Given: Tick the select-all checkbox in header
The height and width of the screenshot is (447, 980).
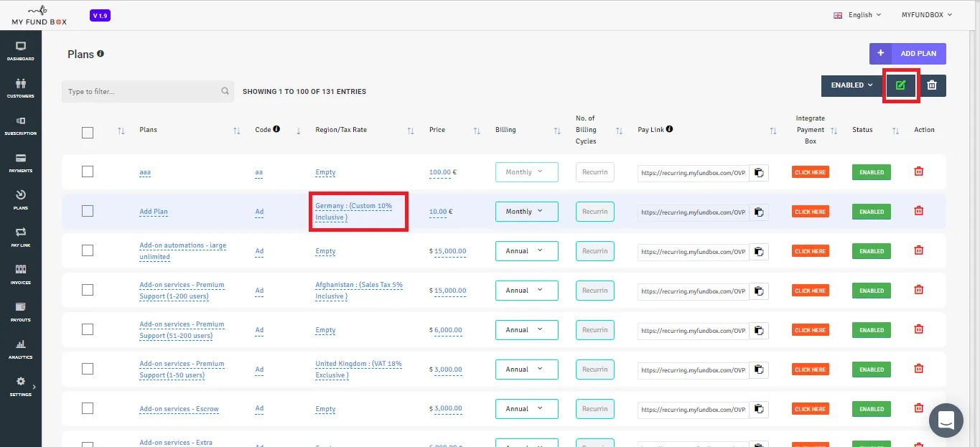Looking at the screenshot, I should pyautogui.click(x=88, y=132).
